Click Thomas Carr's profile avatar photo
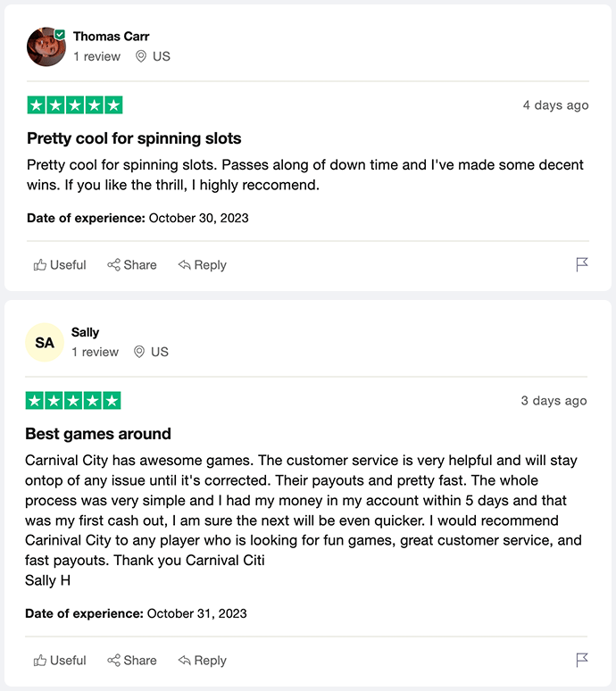This screenshot has width=616, height=691. (x=46, y=46)
